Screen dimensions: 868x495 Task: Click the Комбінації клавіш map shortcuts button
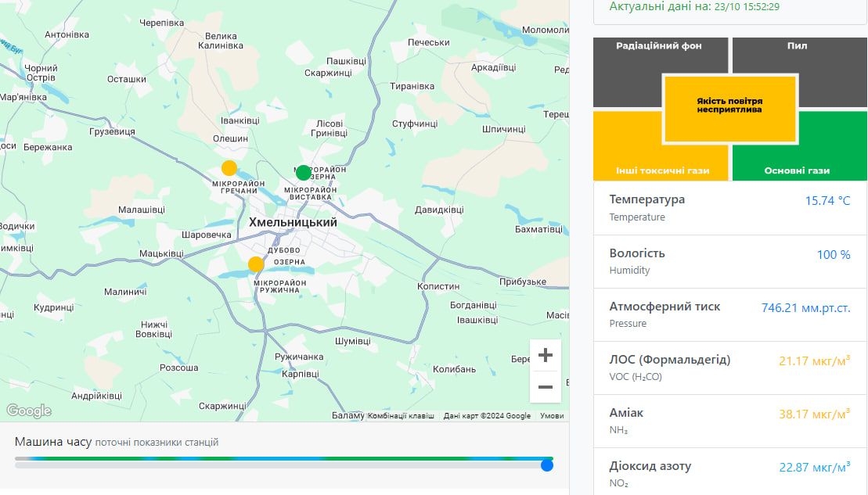pyautogui.click(x=401, y=416)
